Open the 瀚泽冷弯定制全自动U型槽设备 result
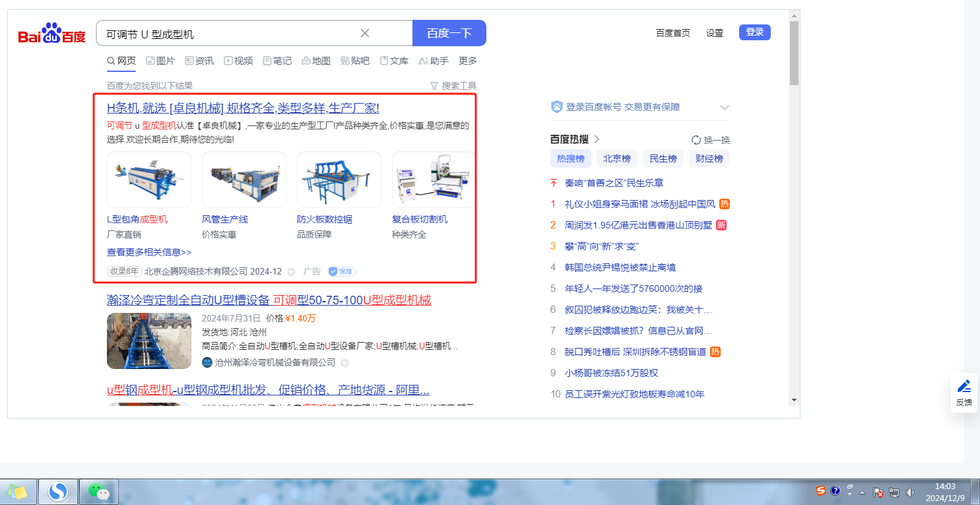980x505 pixels. pos(269,300)
